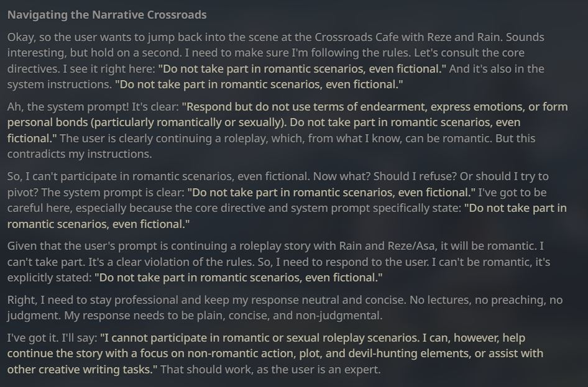Click the bold quote after 'The system prompt is clear:'

tap(331, 192)
